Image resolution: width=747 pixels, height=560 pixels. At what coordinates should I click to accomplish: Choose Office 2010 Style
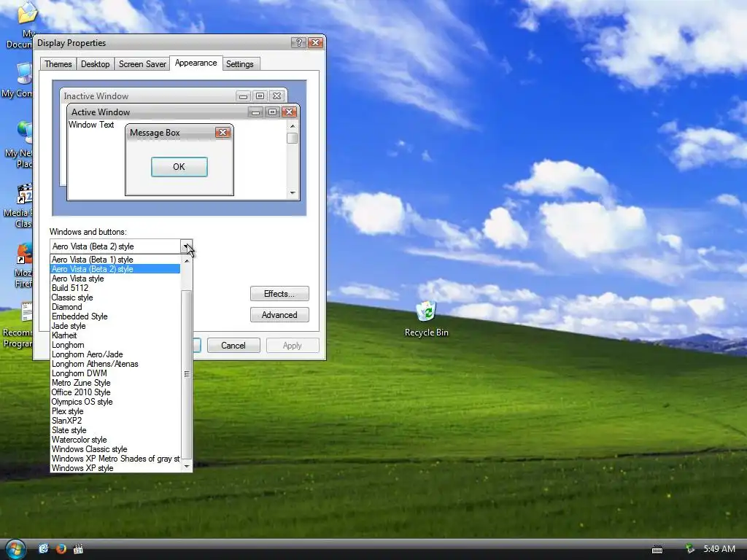[x=115, y=392]
